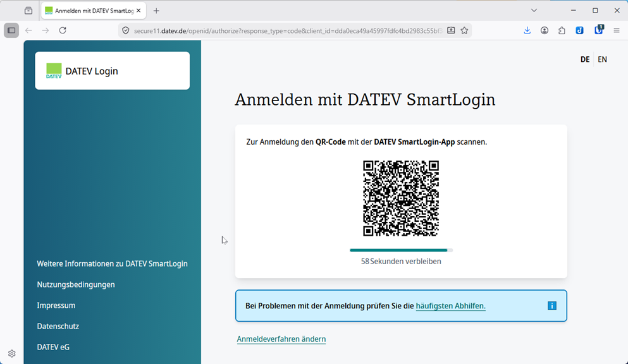The height and width of the screenshot is (364, 628).
Task: Click the Anmelden mit DATEV SmartLogin heading
Action: coord(365,100)
